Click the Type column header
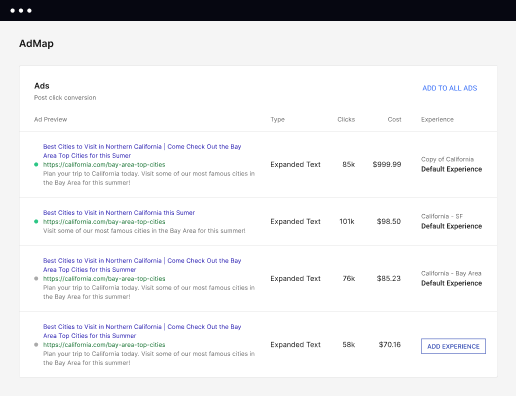The width and height of the screenshot is (516, 396). 277,119
